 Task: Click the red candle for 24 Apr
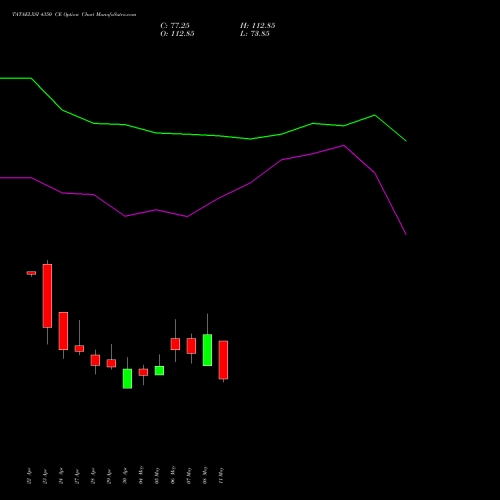click(63, 331)
